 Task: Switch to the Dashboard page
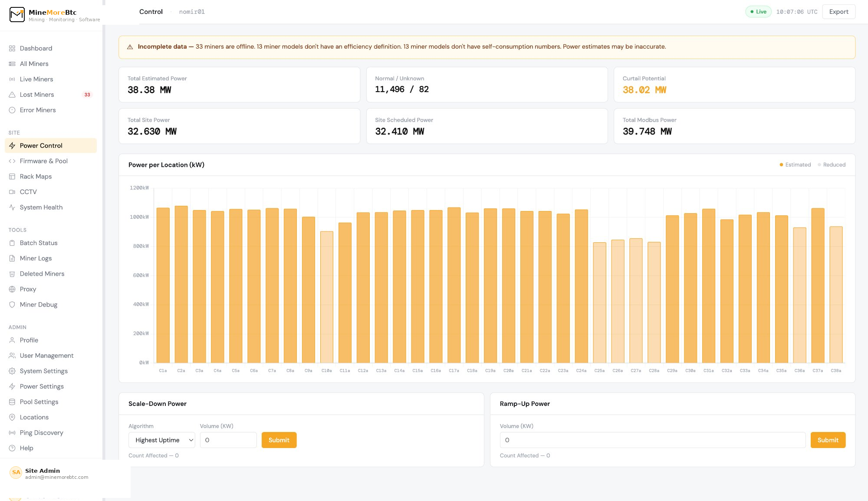point(36,48)
